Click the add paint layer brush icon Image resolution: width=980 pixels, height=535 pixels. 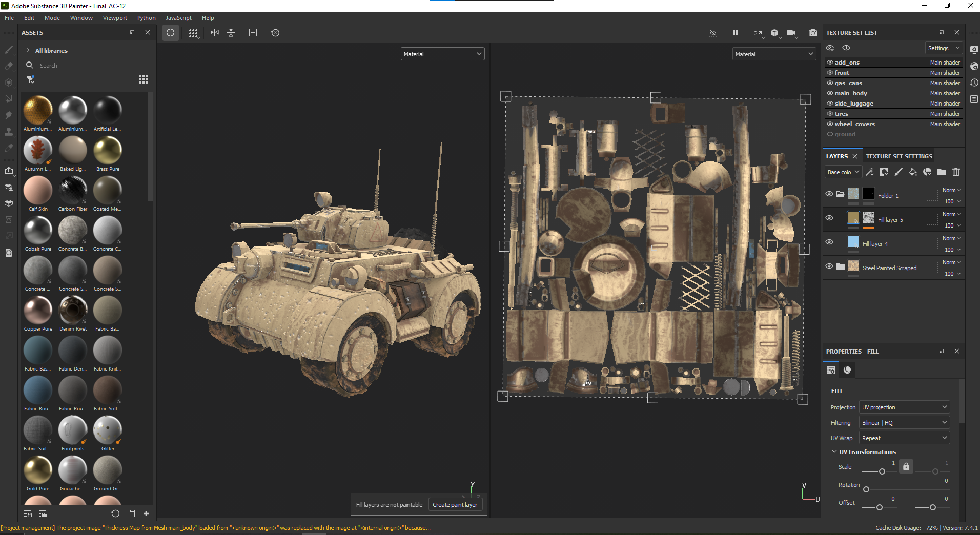pyautogui.click(x=899, y=172)
